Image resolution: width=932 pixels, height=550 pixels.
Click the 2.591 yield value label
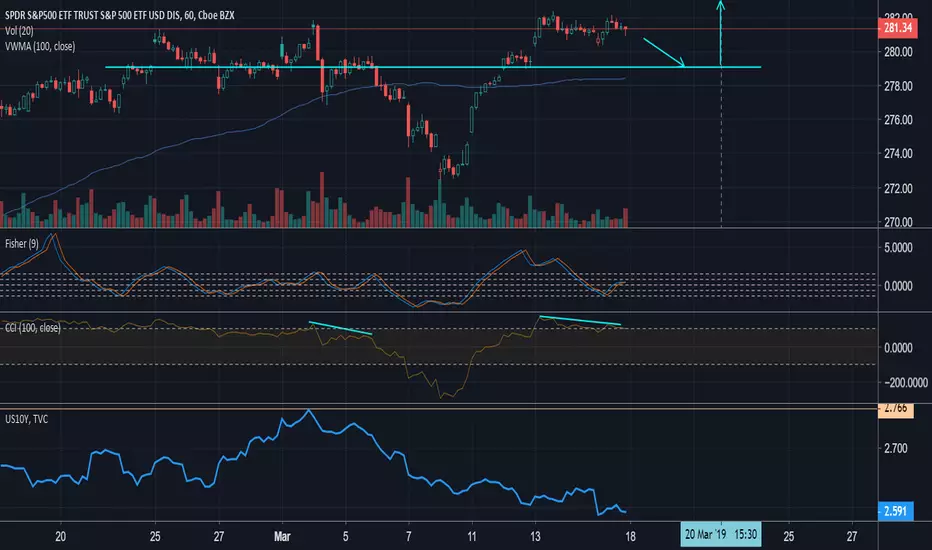click(895, 511)
